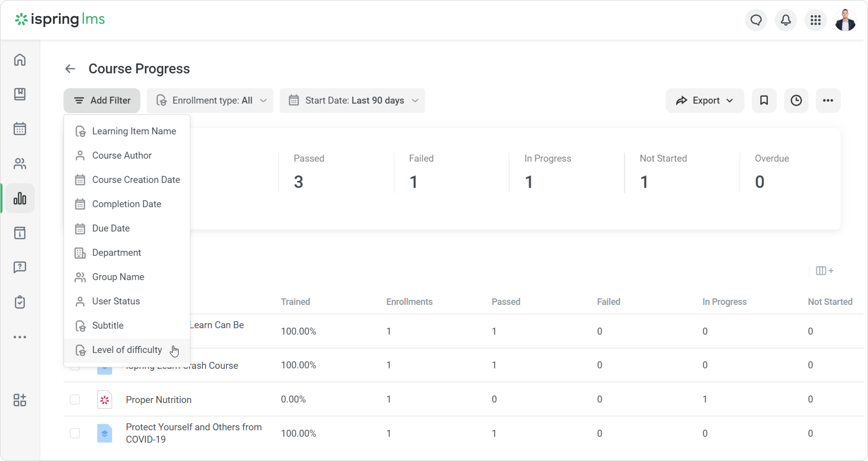Open the scheduled reports clock icon
Viewport: 868px width, 461px height.
(796, 100)
